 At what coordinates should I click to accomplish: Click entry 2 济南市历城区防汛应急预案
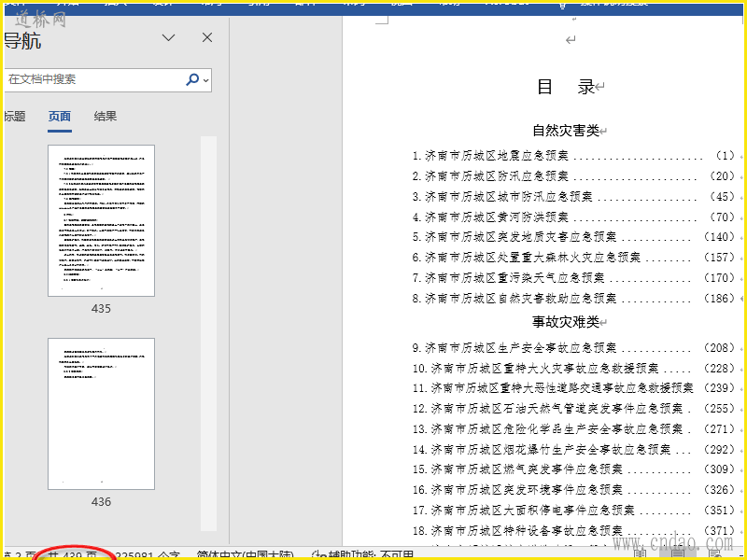pyautogui.click(x=490, y=176)
